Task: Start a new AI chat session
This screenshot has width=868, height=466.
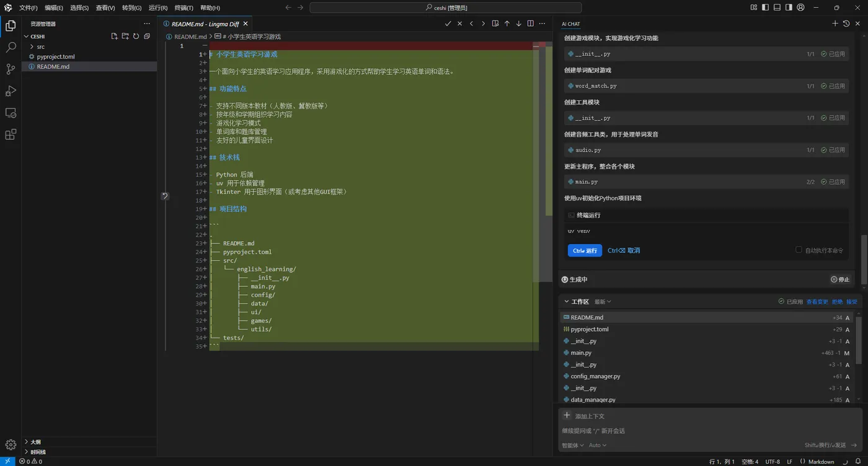Action: coord(835,24)
